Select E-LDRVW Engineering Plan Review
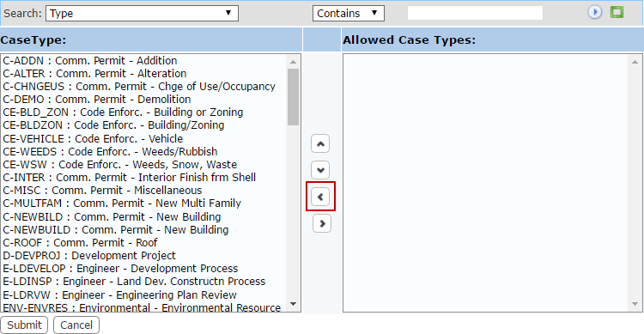Screen dimensions: 644x334 click(x=119, y=295)
